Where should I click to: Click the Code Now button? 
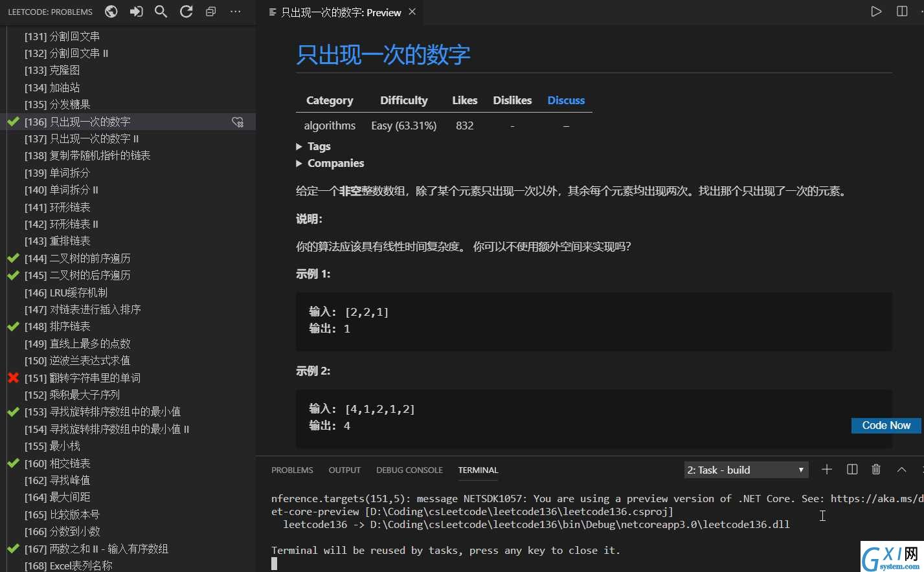(886, 425)
